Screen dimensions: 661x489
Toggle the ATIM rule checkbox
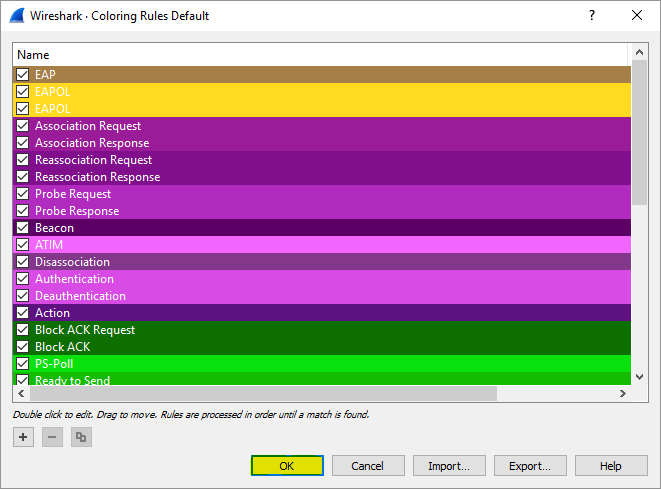23,244
